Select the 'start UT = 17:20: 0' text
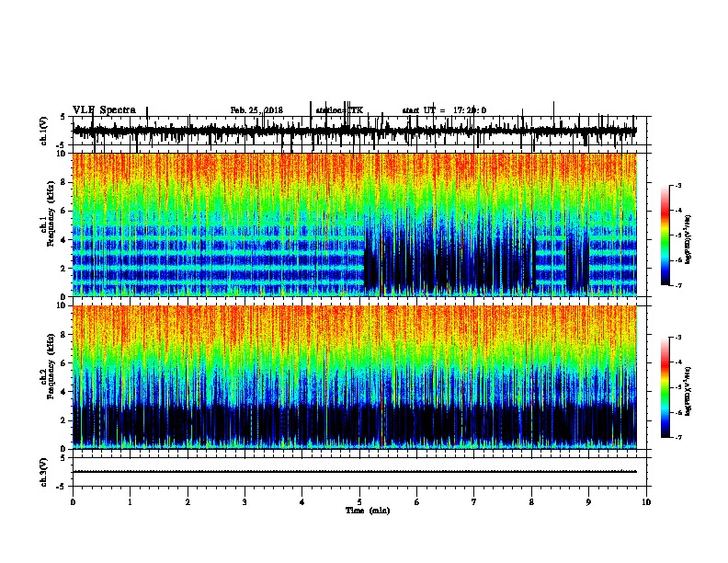This screenshot has width=728, height=563. point(444,110)
